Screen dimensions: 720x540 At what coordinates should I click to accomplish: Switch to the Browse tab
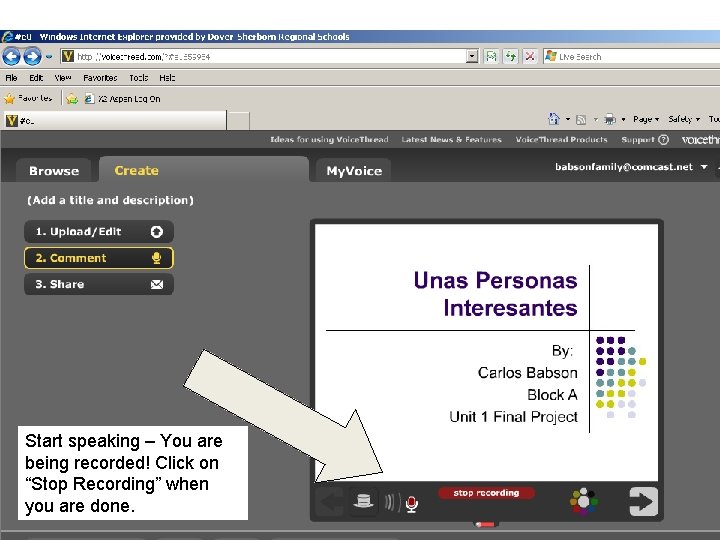point(54,170)
